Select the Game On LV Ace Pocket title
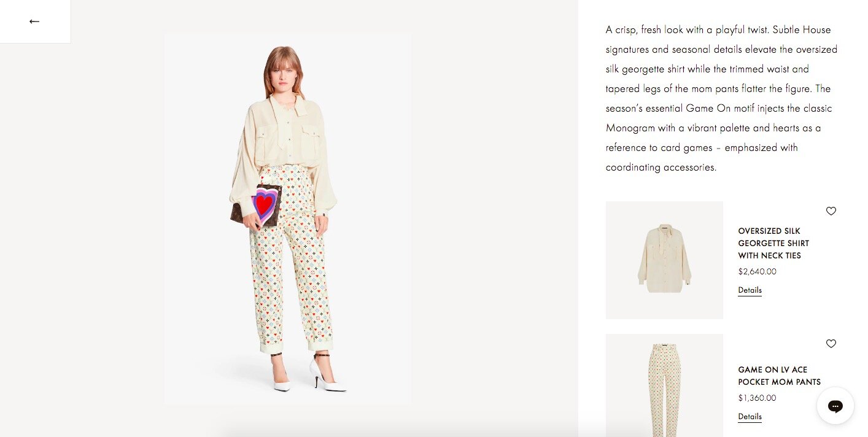Screen dimensions: 868x437 click(779, 376)
